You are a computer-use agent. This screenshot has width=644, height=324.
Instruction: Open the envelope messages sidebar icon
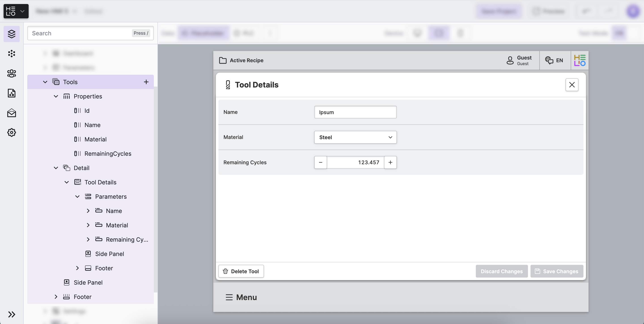(11, 113)
